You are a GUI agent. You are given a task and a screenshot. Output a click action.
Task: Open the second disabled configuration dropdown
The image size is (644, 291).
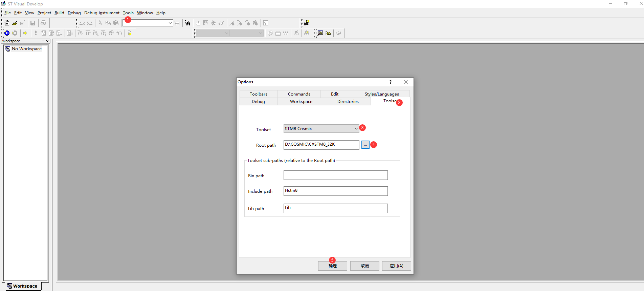(260, 33)
